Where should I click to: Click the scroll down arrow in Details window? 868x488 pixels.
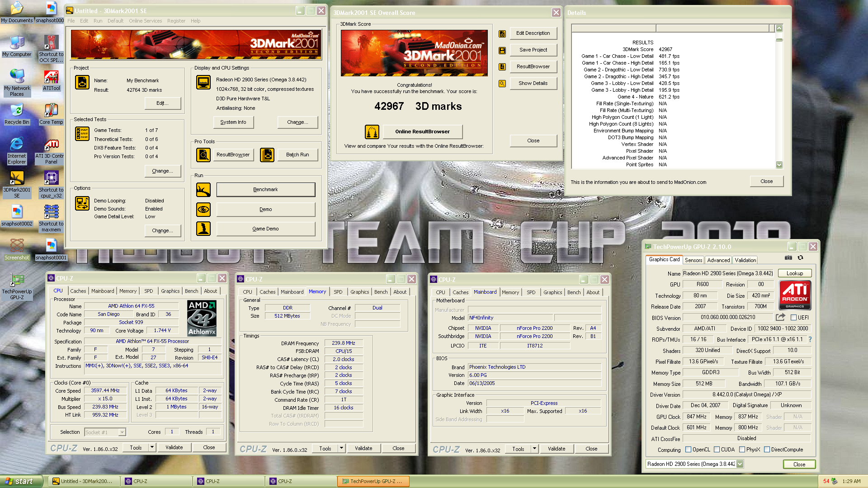(x=779, y=165)
